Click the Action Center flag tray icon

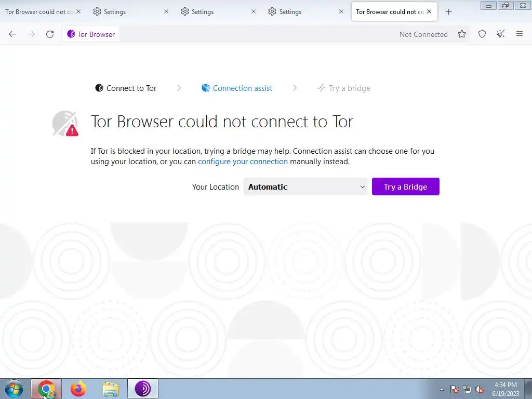pos(455,389)
